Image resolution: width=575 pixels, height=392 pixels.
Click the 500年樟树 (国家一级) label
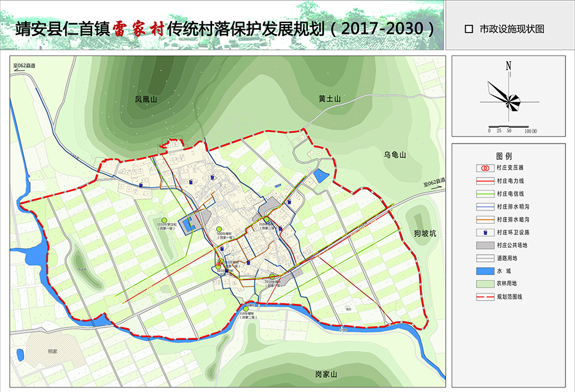[x=226, y=235]
